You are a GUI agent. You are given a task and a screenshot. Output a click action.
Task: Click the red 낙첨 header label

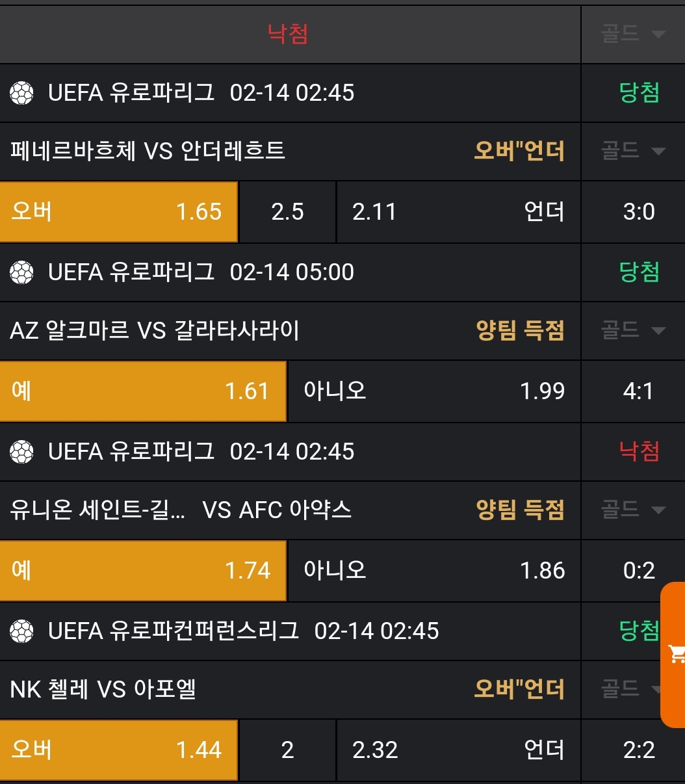point(288,34)
